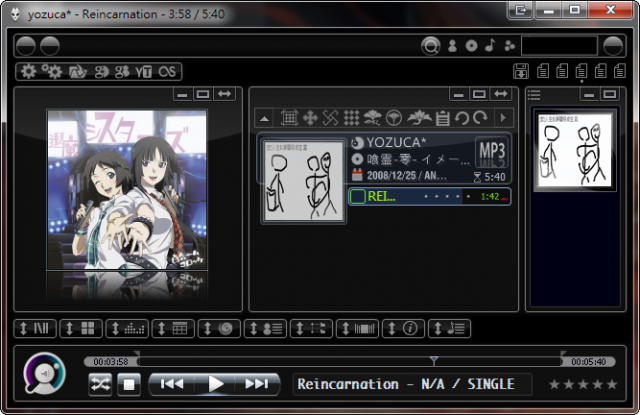This screenshot has height=415, width=640.
Task: Toggle the info (i) panel button
Action: (x=403, y=328)
